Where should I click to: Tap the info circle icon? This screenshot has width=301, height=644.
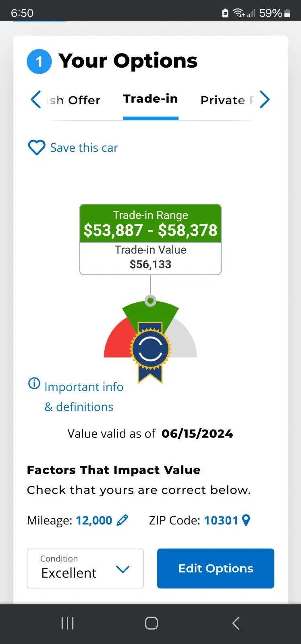[x=34, y=383]
